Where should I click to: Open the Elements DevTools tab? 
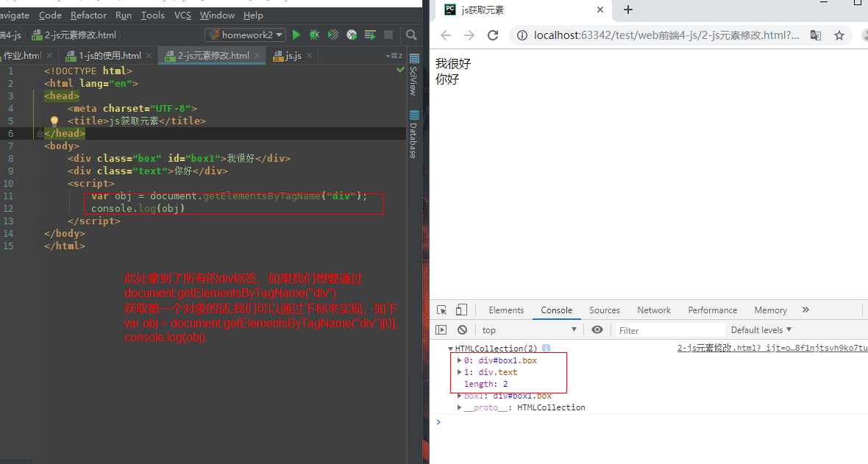coord(506,310)
